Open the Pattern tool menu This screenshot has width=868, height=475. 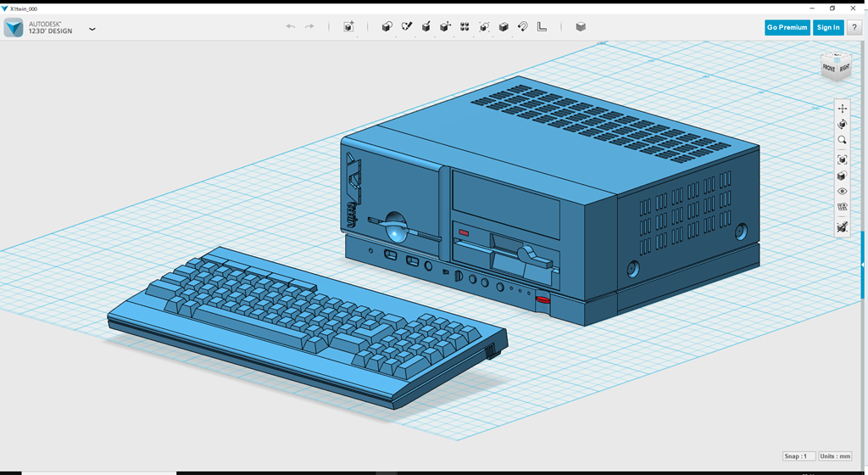(465, 27)
